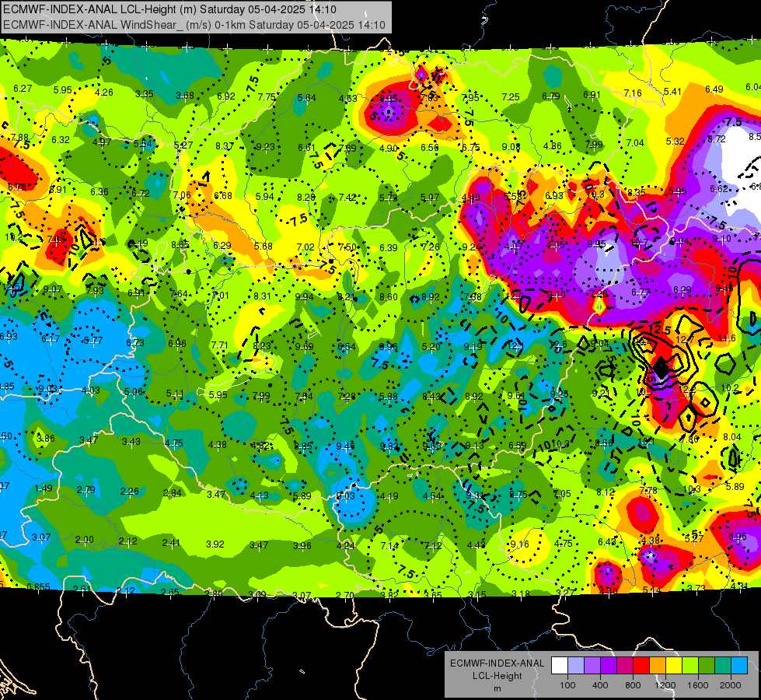Select the yellow legend swatch
Image resolution: width=761 pixels, height=700 pixels.
[x=674, y=665]
